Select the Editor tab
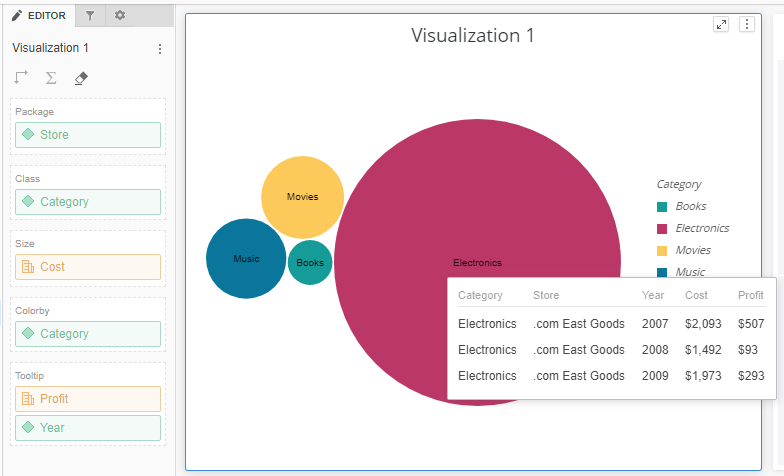This screenshot has height=476, width=784. coord(39,16)
